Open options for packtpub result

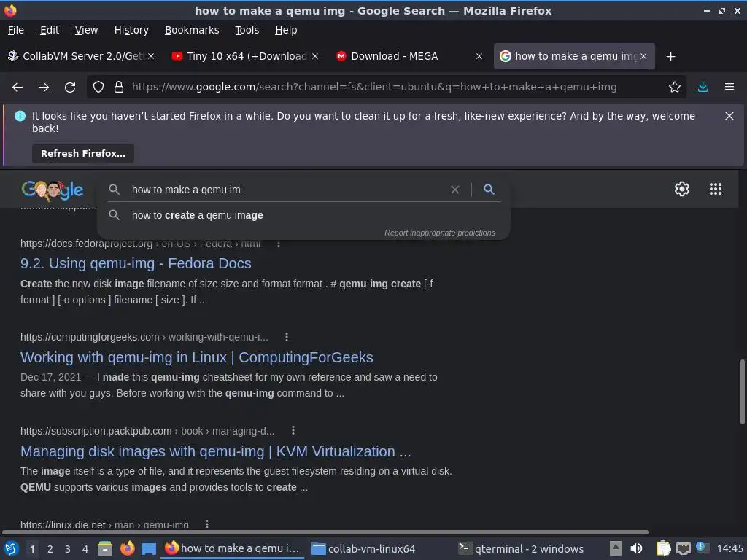coord(293,430)
